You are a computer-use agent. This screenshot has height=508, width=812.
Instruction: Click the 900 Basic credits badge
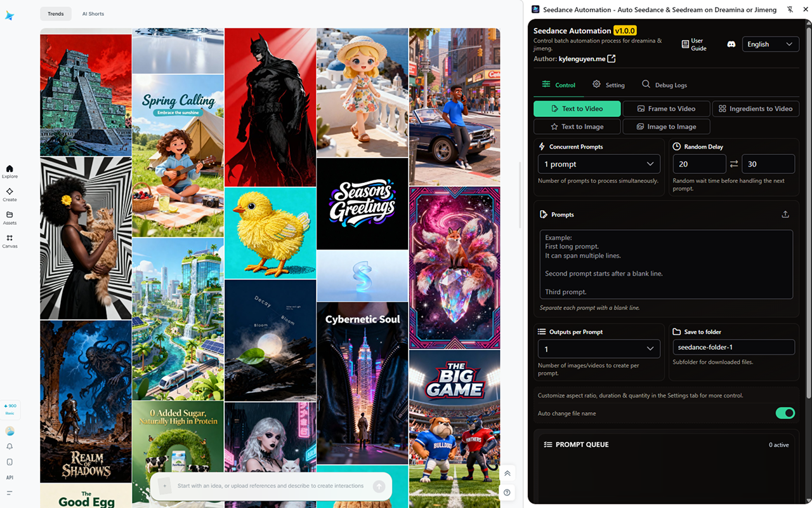10,409
